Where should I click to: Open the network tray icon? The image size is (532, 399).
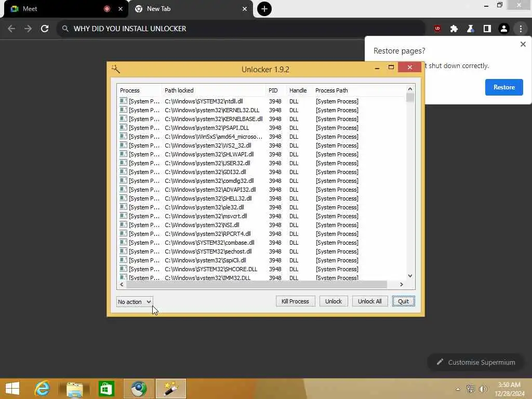pyautogui.click(x=470, y=389)
